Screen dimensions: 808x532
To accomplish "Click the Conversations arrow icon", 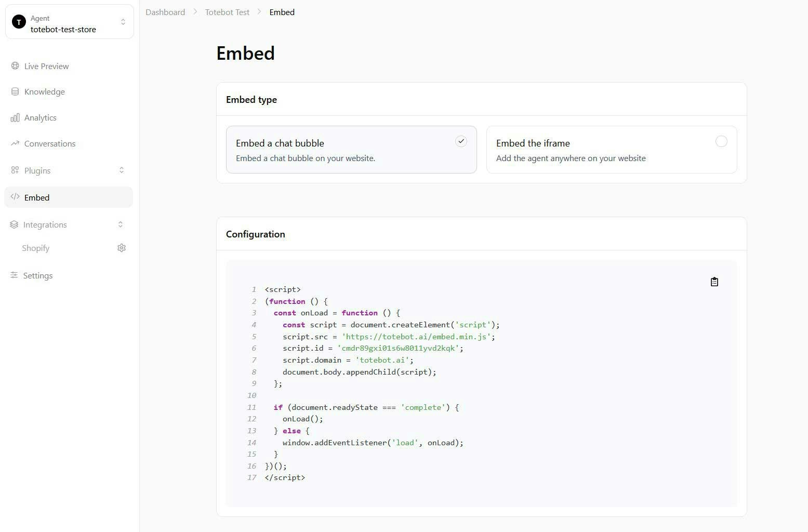I will pos(15,143).
